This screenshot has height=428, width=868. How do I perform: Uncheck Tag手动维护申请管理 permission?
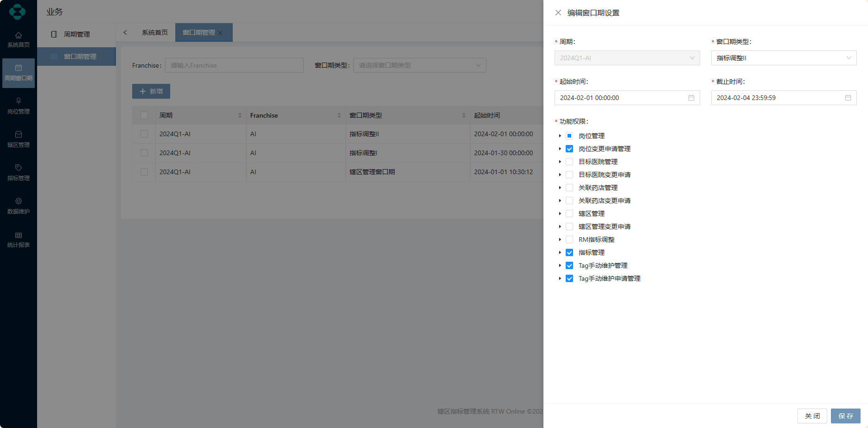(x=569, y=278)
